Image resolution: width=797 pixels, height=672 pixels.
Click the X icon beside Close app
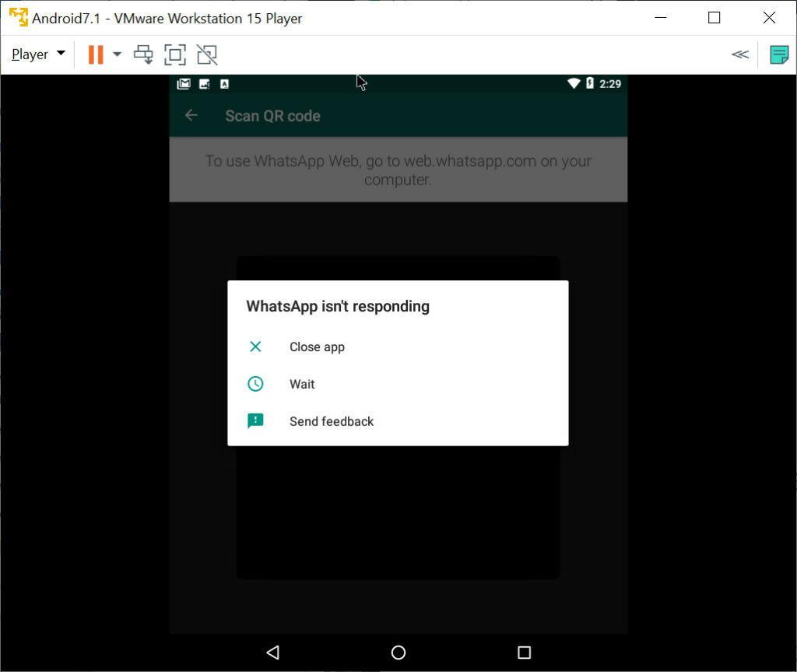[x=255, y=347]
